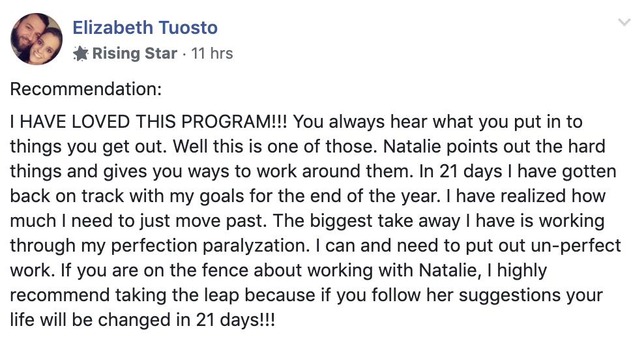Open the post via 11 hrs timestamp
The height and width of the screenshot is (339, 644).
212,53
